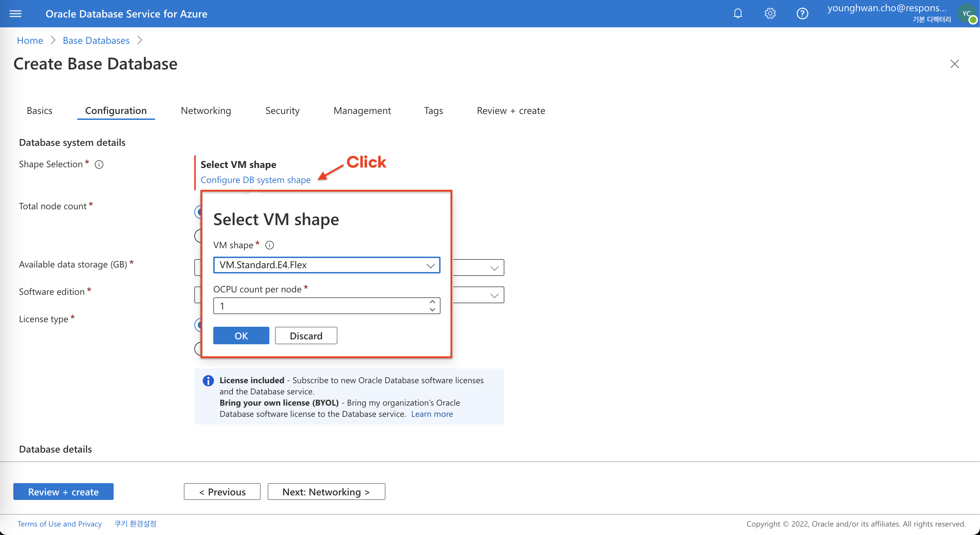Screen dimensions: 980x535
Task: Click the blue Review + create button
Action: pyautogui.click(x=63, y=492)
